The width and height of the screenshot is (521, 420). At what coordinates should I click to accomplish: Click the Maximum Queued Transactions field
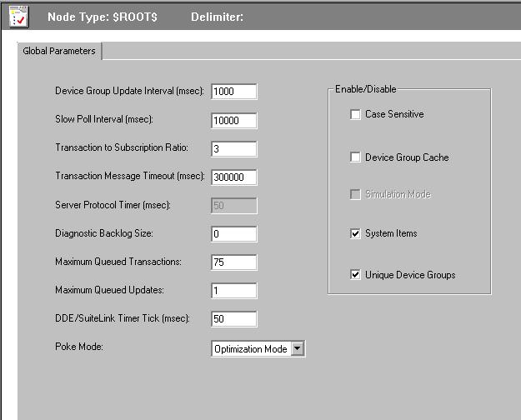pos(234,263)
